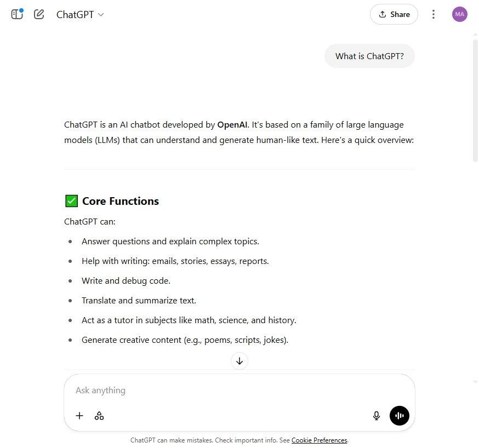Screen dimensions: 479x448
Task: Start dictation with the microphone icon
Action: [x=377, y=416]
